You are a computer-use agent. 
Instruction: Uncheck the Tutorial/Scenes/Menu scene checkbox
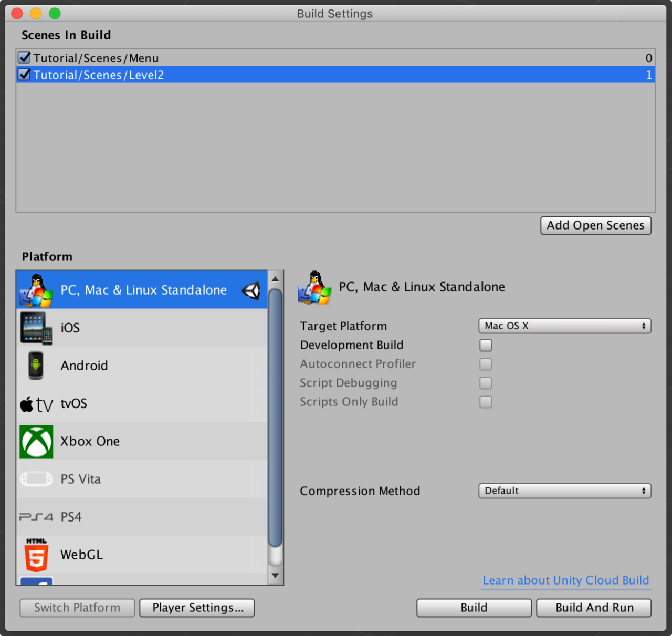24,57
